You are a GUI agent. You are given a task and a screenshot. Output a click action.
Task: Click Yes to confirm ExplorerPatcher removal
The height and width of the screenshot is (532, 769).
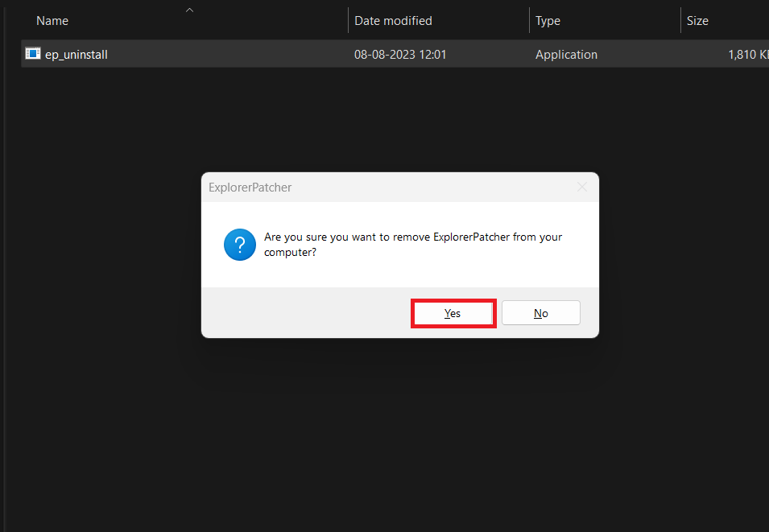[453, 312]
